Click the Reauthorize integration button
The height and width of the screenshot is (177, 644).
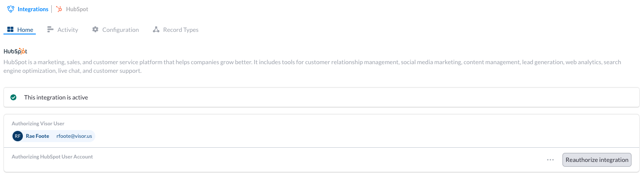coord(597,160)
